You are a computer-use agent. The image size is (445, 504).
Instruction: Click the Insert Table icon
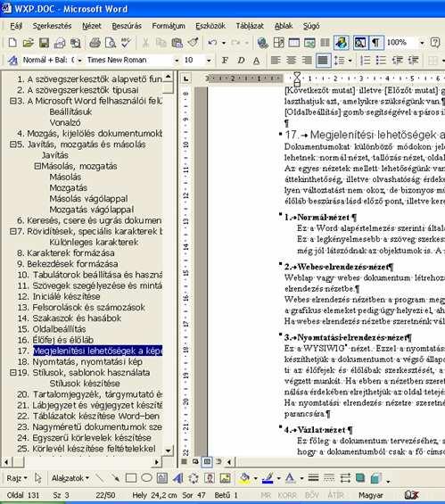pos(294,43)
